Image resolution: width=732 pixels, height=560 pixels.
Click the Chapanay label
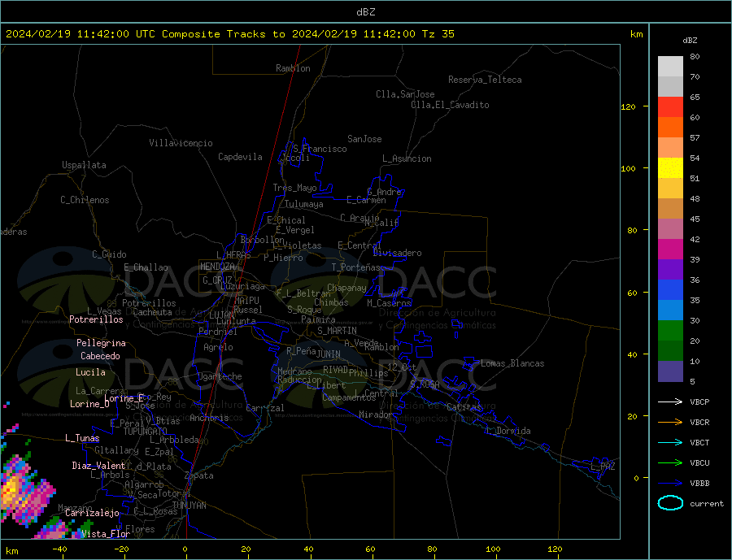click(346, 288)
